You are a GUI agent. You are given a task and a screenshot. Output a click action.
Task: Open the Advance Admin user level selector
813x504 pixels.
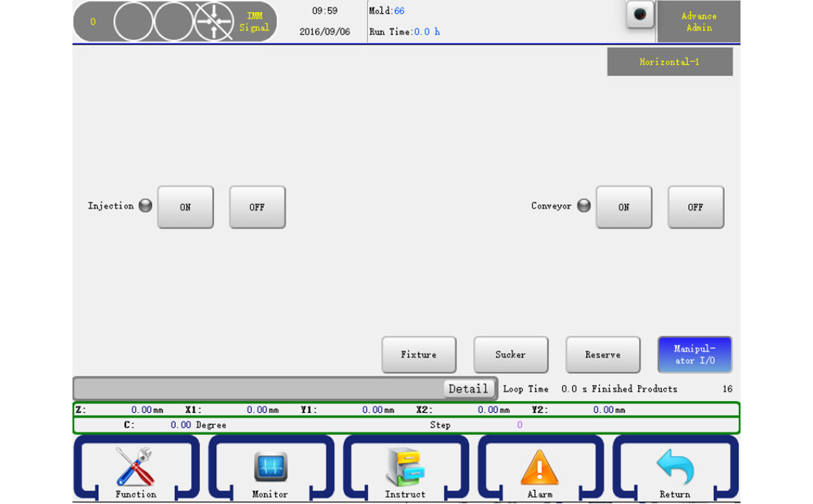699,22
